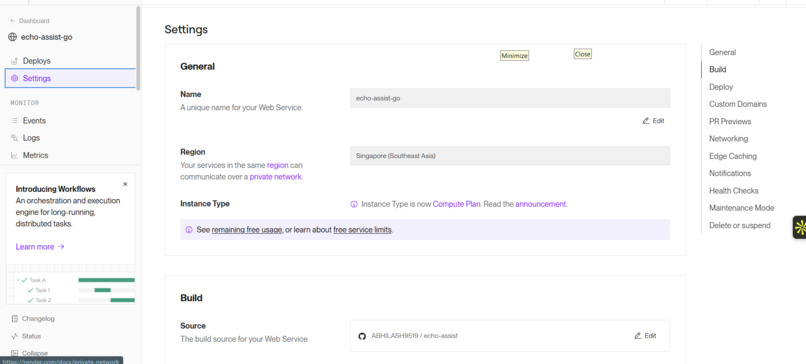Jump to PR Previews section

(730, 121)
